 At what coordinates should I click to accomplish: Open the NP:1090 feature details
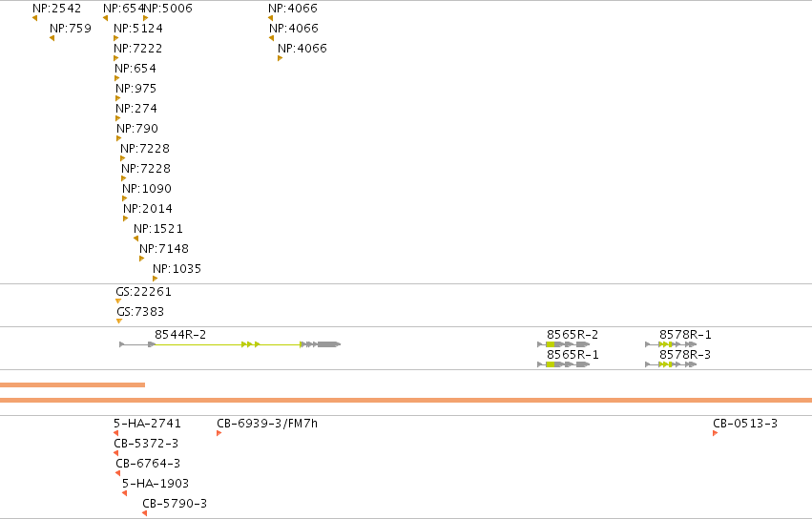(x=147, y=189)
